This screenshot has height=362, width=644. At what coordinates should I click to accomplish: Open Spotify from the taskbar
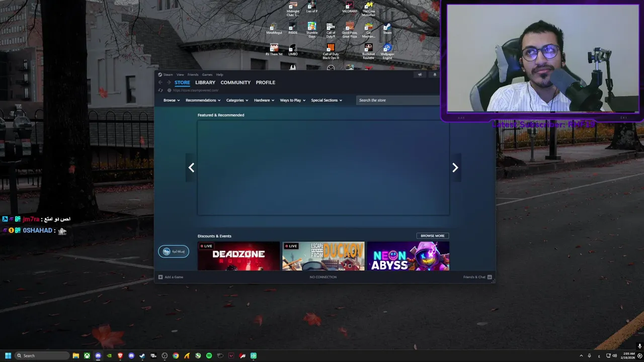coord(209,355)
